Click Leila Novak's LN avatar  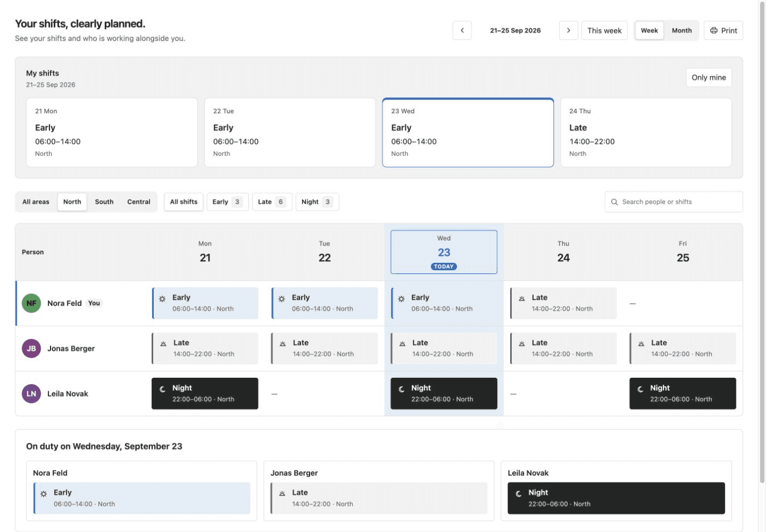pos(31,393)
